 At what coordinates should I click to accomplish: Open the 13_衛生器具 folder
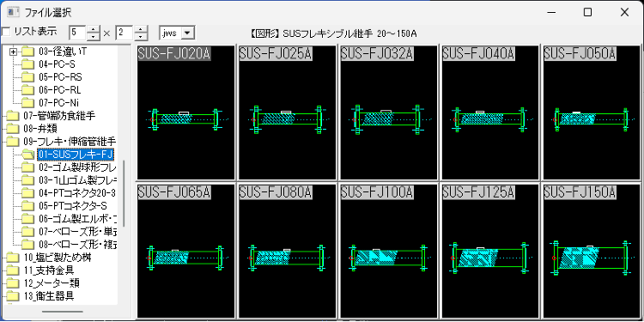pyautogui.click(x=49, y=296)
